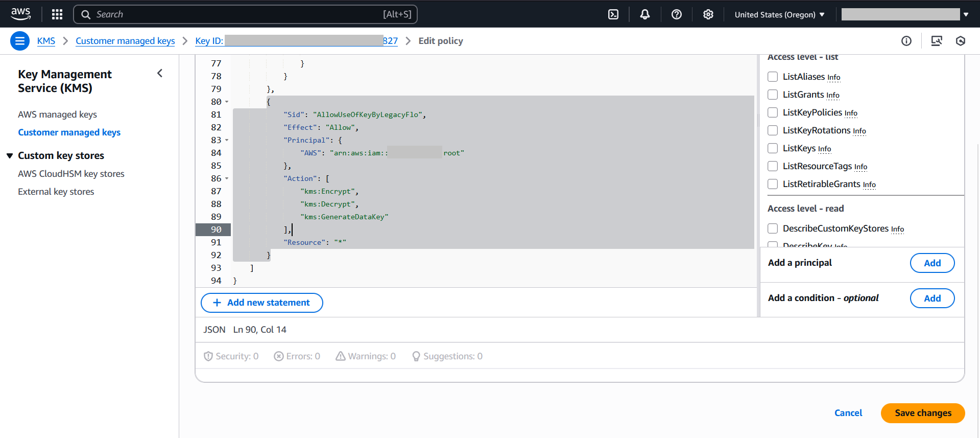The width and height of the screenshot is (980, 438).
Task: Click the Warnings triangle status icon
Action: coord(341,356)
